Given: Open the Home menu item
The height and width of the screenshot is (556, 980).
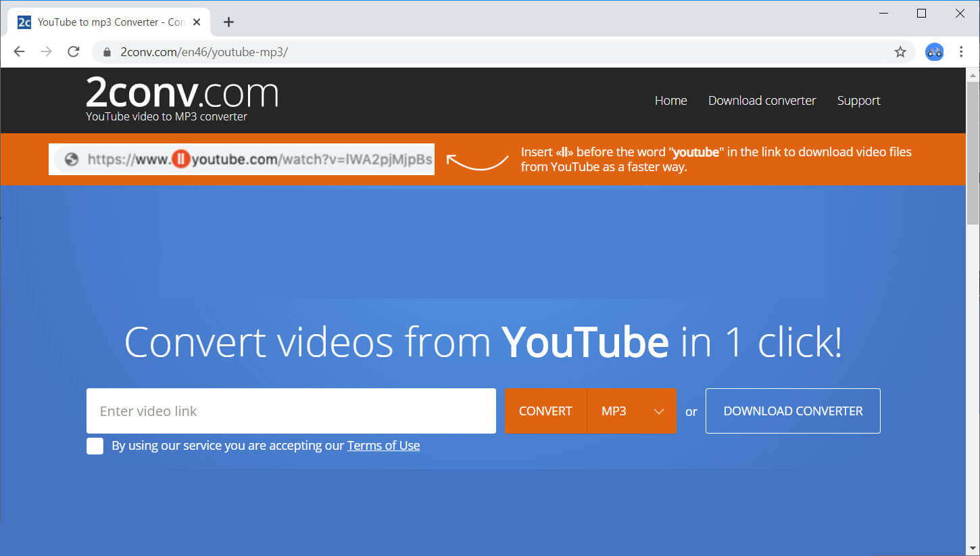Looking at the screenshot, I should coord(670,101).
